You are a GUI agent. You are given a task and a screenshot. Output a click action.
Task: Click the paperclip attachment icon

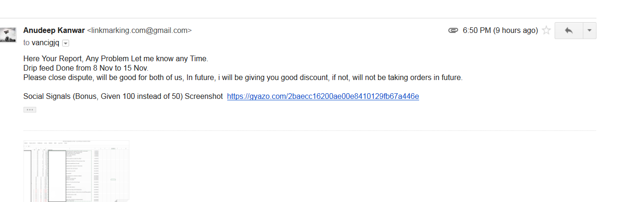click(x=453, y=31)
